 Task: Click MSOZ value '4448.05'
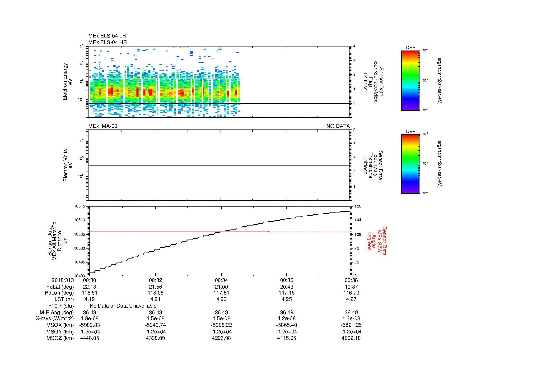pos(89,338)
